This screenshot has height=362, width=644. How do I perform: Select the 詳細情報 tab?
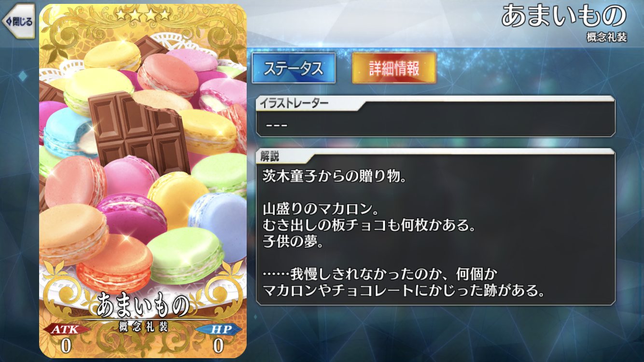394,68
